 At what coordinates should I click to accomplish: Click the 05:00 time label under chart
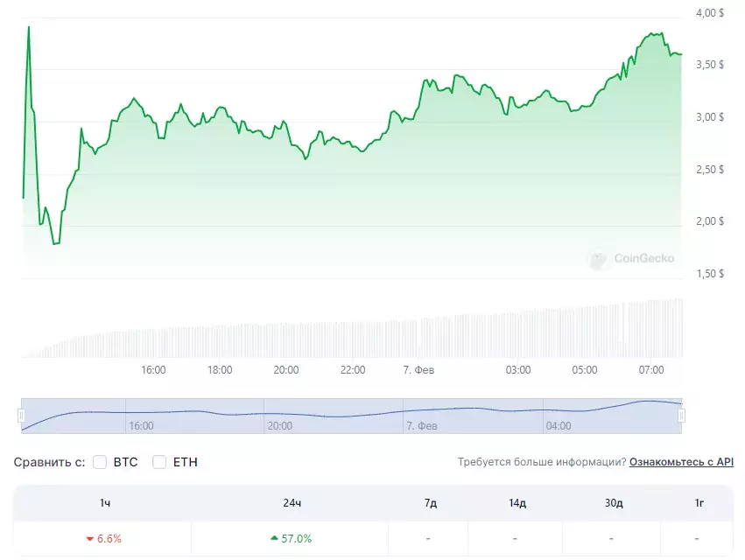coord(585,369)
